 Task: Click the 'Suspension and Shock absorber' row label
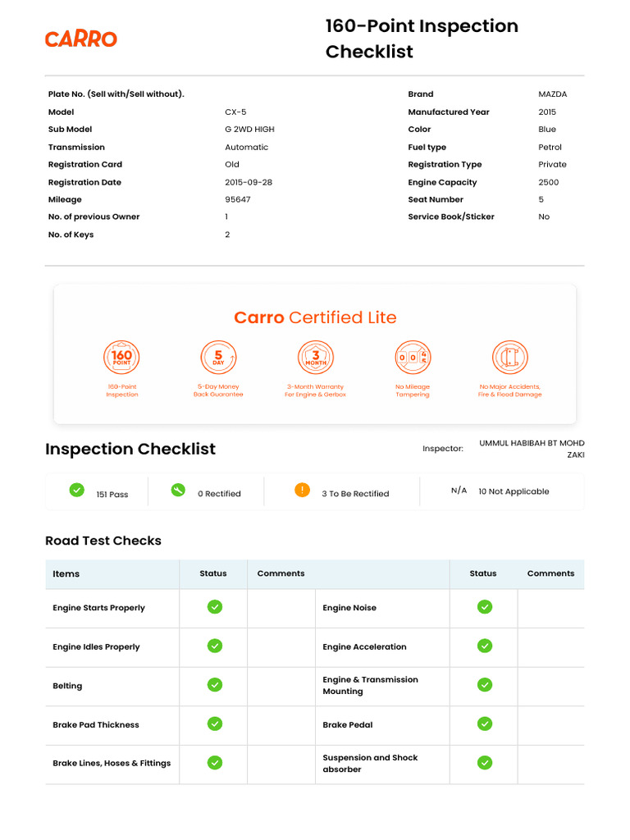tap(370, 764)
